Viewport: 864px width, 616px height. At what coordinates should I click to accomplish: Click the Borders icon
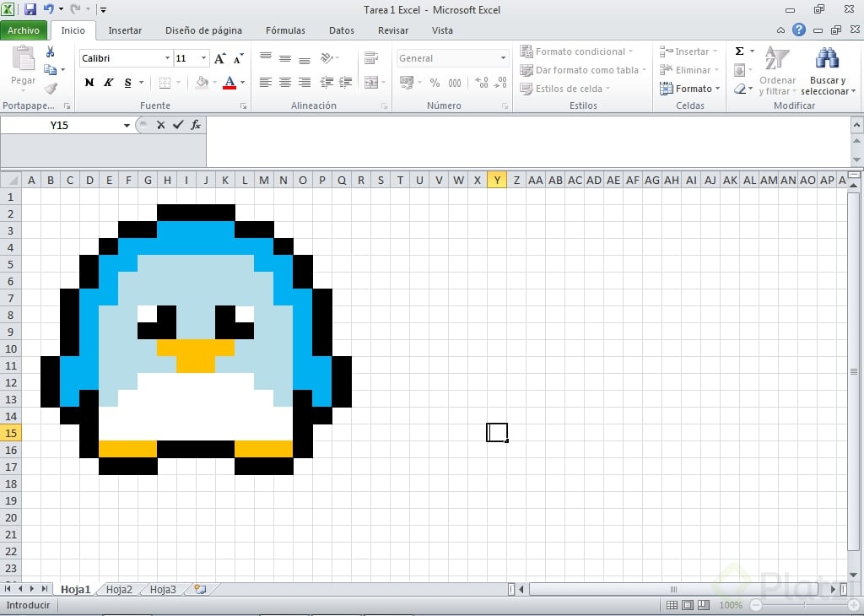click(165, 83)
